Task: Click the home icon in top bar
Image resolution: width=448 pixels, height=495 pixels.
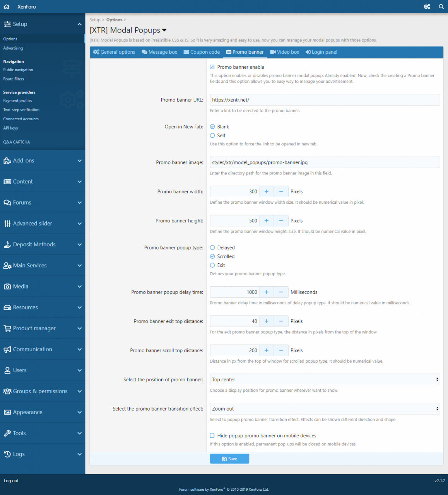Action: (x=7, y=7)
